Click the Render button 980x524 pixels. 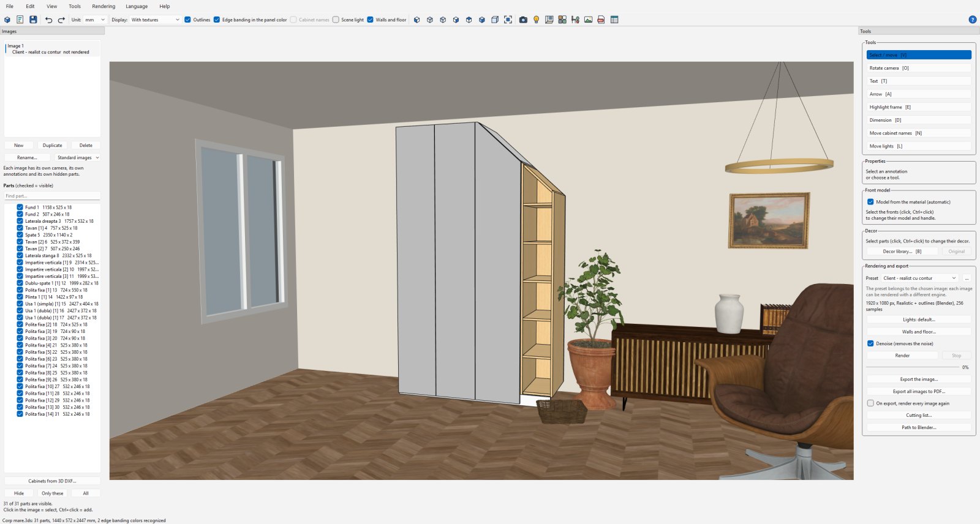tap(902, 356)
